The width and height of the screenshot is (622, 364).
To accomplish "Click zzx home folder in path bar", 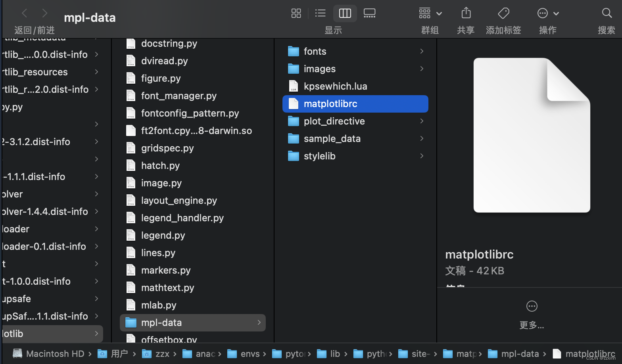I will 156,354.
